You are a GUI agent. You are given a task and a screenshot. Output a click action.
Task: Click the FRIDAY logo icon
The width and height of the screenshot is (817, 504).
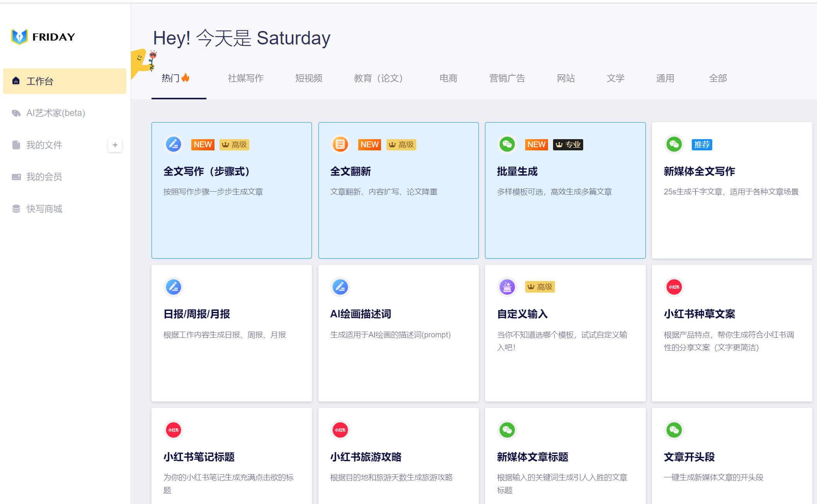(x=19, y=37)
